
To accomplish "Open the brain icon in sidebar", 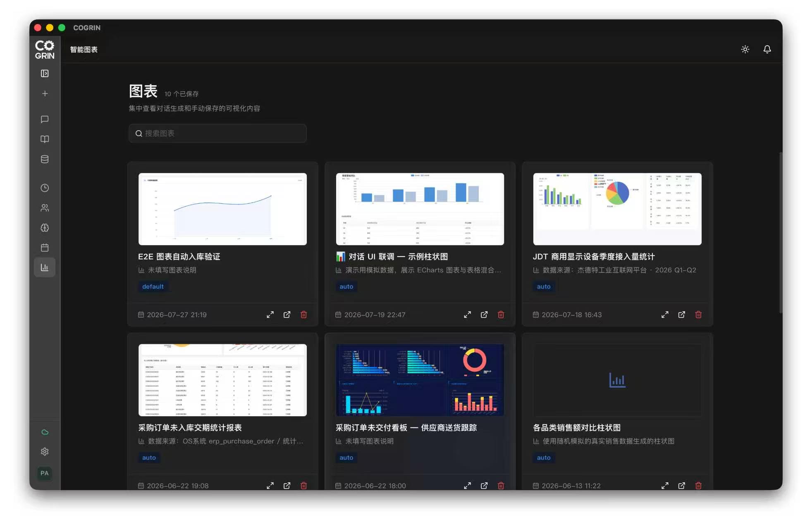I will pos(45,228).
